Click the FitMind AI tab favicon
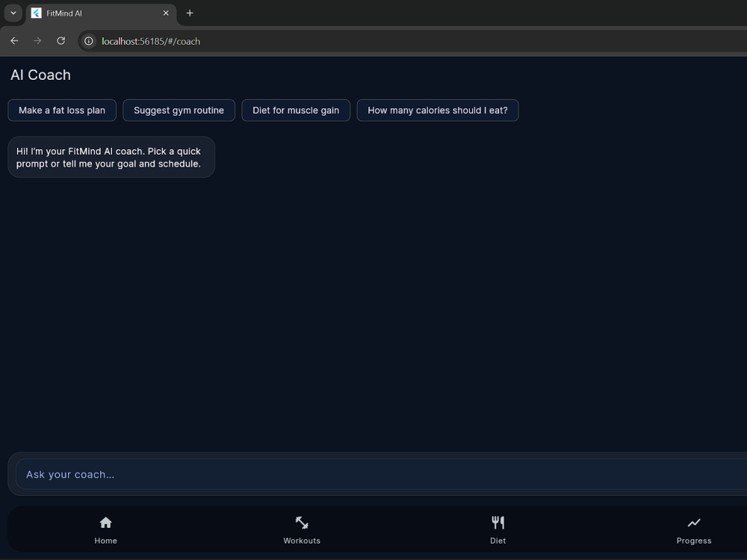Viewport: 747px width, 560px height. (36, 13)
